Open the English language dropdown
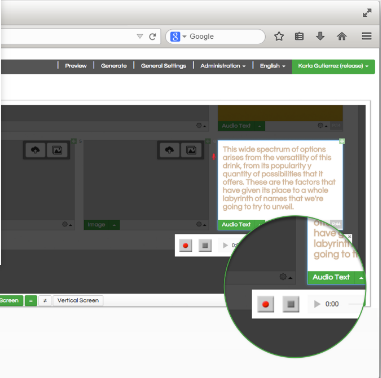Screen dimensions: 381x378 272,66
